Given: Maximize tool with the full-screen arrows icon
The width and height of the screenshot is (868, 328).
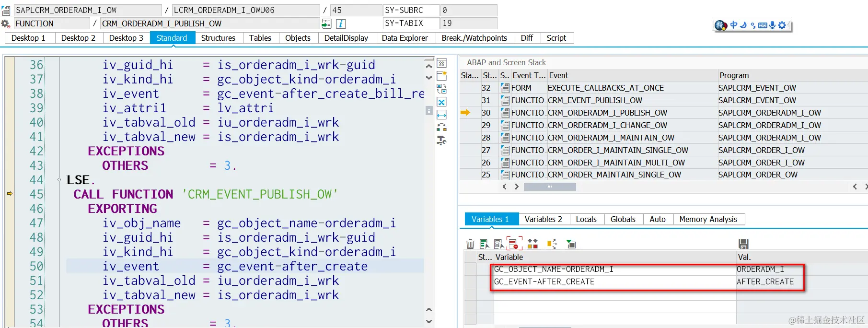Looking at the screenshot, I should point(441,102).
